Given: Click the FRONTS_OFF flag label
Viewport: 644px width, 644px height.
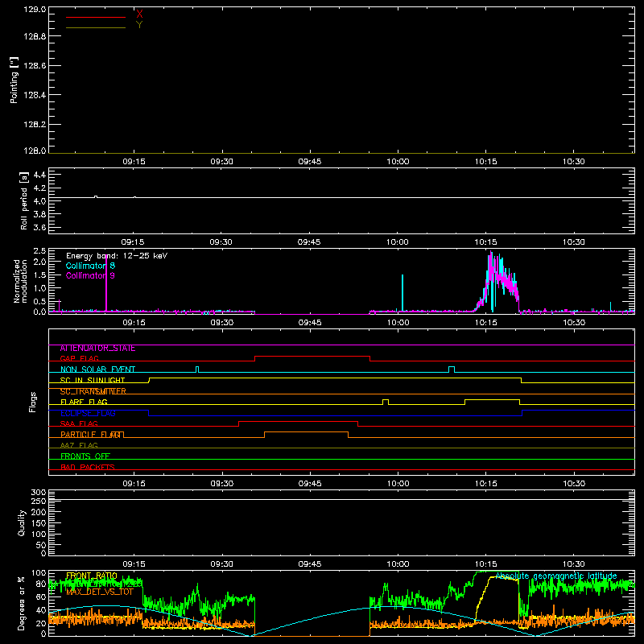Looking at the screenshot, I should pos(85,456).
